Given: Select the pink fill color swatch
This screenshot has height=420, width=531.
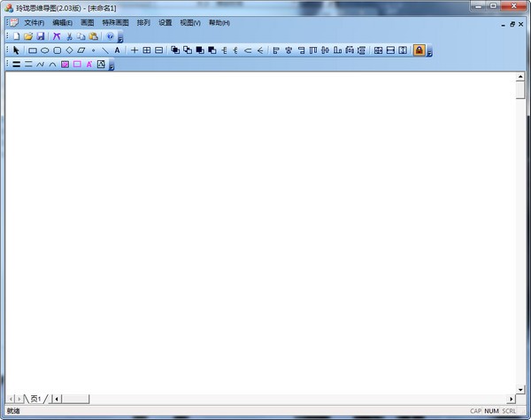Looking at the screenshot, I should point(65,65).
